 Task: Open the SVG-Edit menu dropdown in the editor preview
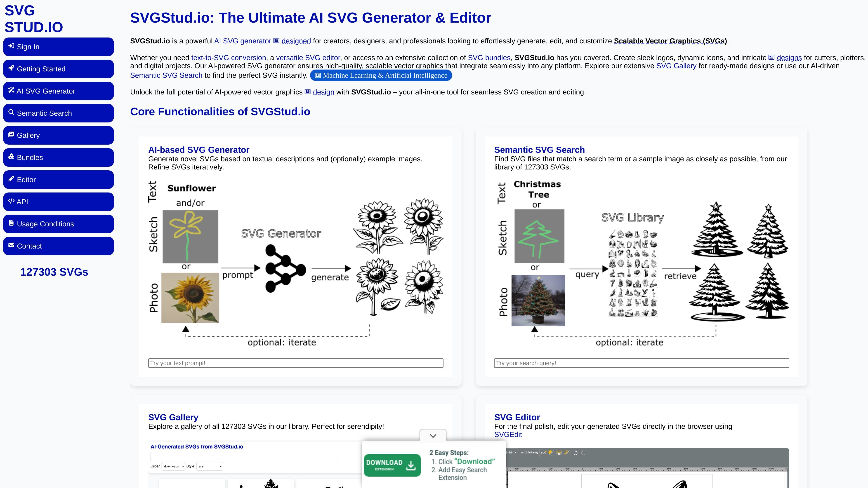pyautogui.click(x=512, y=453)
